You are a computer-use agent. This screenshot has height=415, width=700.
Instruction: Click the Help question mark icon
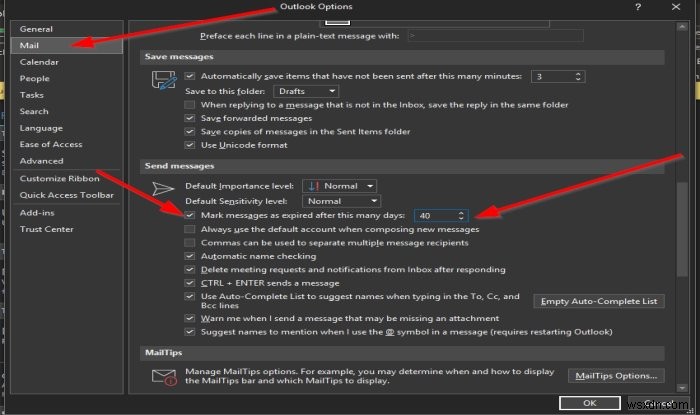[x=638, y=7]
